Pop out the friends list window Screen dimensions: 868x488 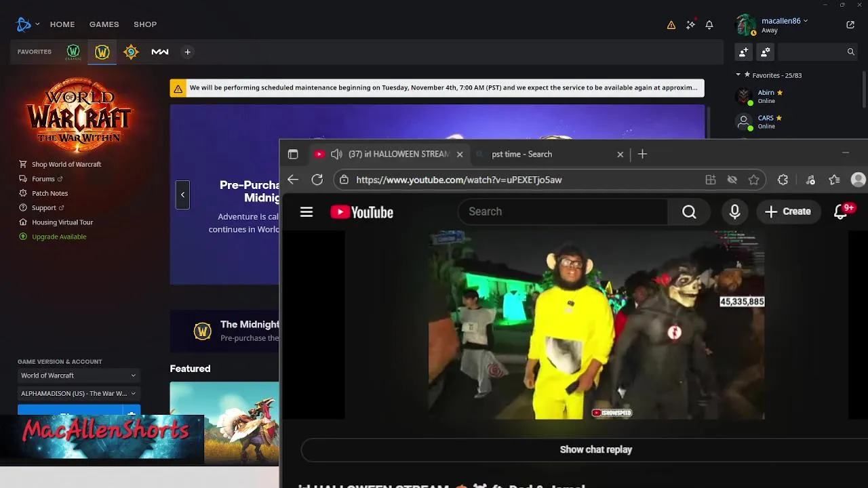point(850,24)
